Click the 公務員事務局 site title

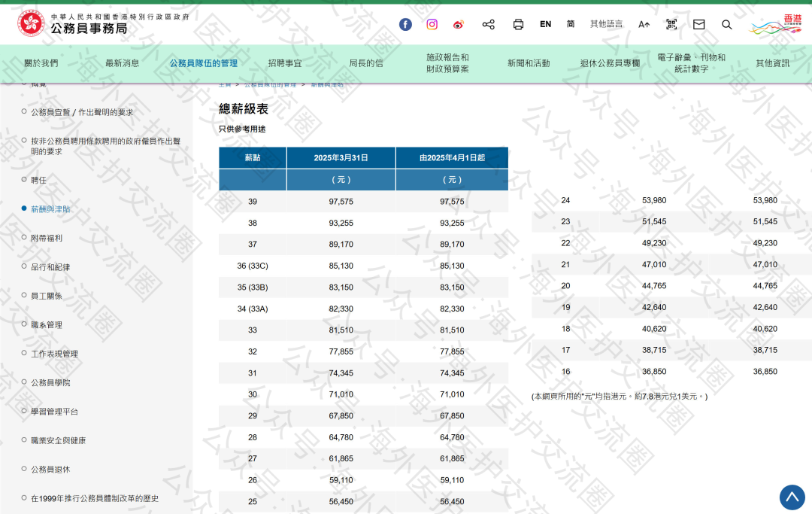(x=89, y=29)
